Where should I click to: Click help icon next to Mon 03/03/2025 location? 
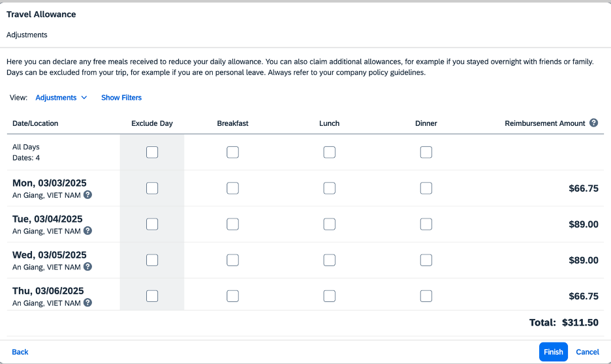click(x=87, y=194)
